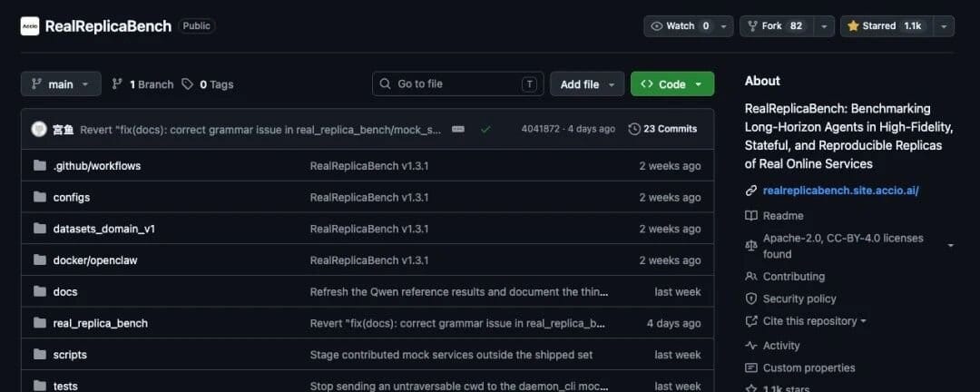The image size is (980, 392).
Task: Click the Custom properties note icon
Action: (751, 367)
